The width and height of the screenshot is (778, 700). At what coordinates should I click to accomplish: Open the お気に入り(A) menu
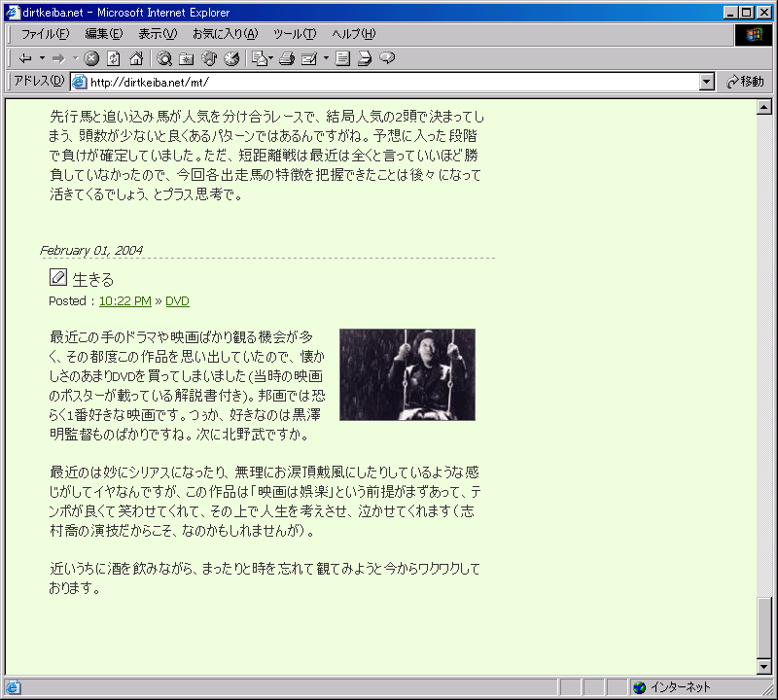(226, 34)
